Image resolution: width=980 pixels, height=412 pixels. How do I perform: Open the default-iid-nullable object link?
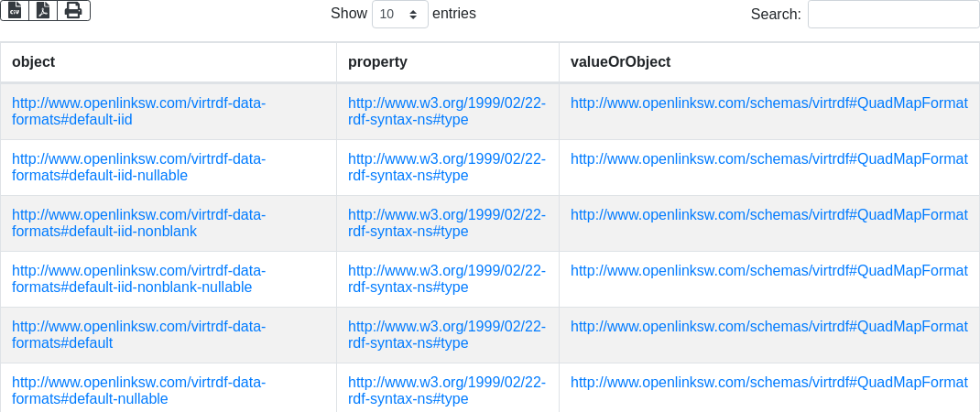tap(138, 167)
